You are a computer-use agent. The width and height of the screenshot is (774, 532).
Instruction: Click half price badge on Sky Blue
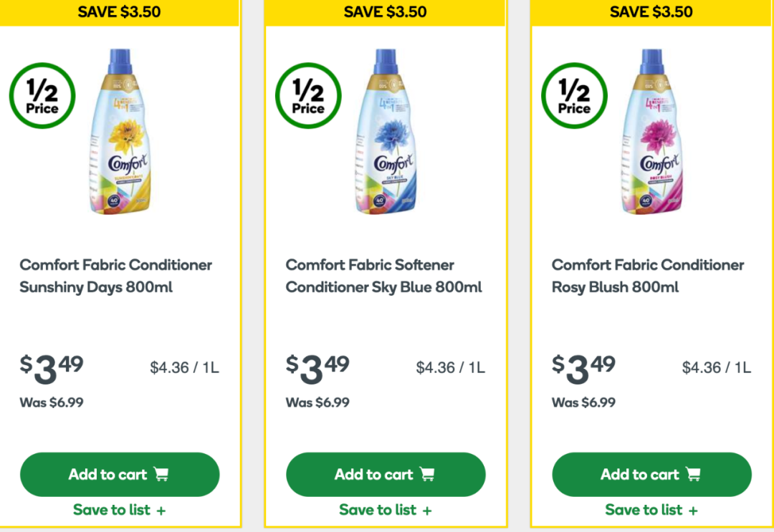tap(308, 96)
